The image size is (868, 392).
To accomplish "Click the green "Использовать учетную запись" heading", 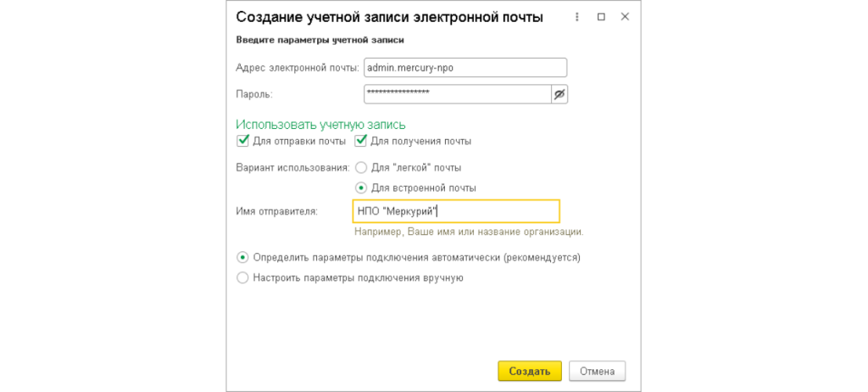I will (x=320, y=125).
